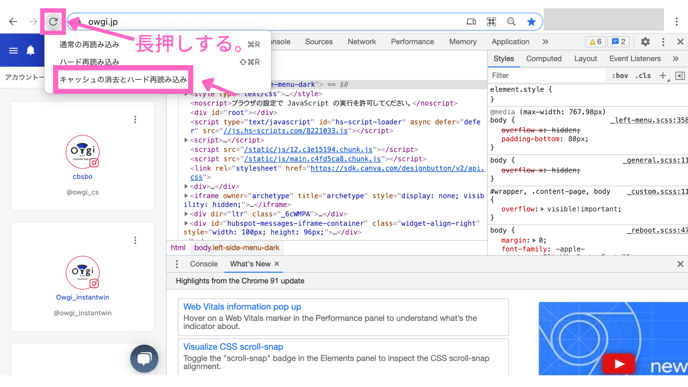
Task: Open the hamburger menu on Owgi page
Action: [x=14, y=50]
